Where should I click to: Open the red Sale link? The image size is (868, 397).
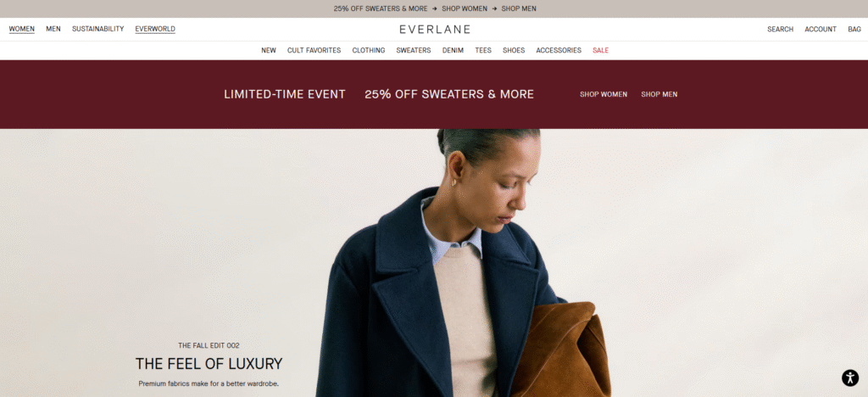point(601,50)
